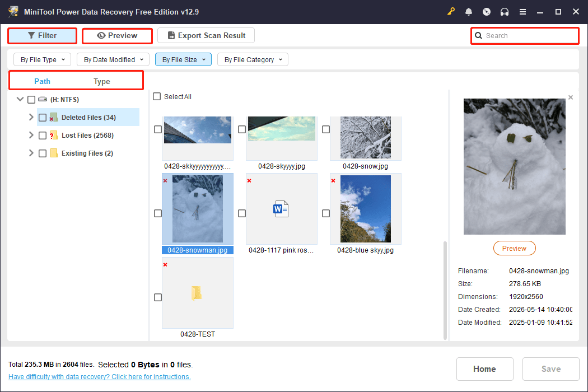The image size is (588, 392).
Task: Select the 0428-skyyyy.jpg thumbnail
Action: pyautogui.click(x=282, y=138)
